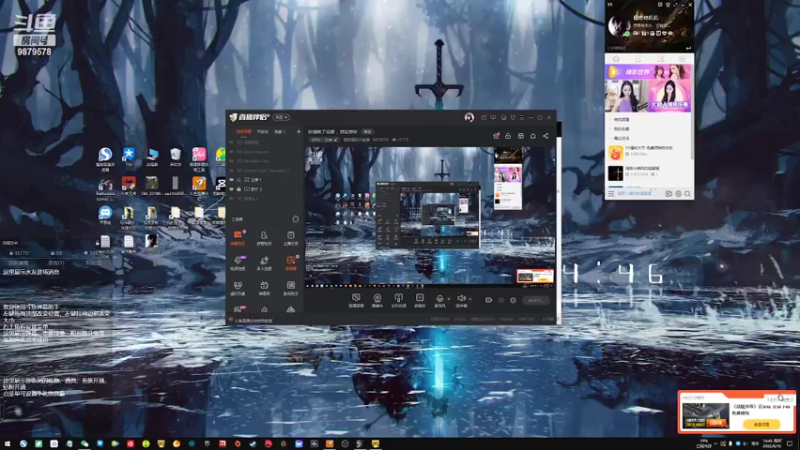Screen dimensions: 800x450
Task: Click the bell icon above the preview
Action: point(533,136)
